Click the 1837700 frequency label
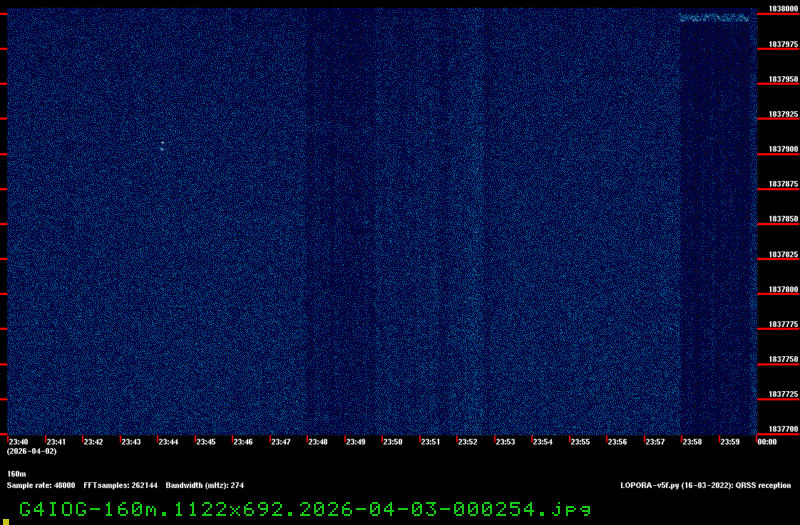 click(x=783, y=429)
